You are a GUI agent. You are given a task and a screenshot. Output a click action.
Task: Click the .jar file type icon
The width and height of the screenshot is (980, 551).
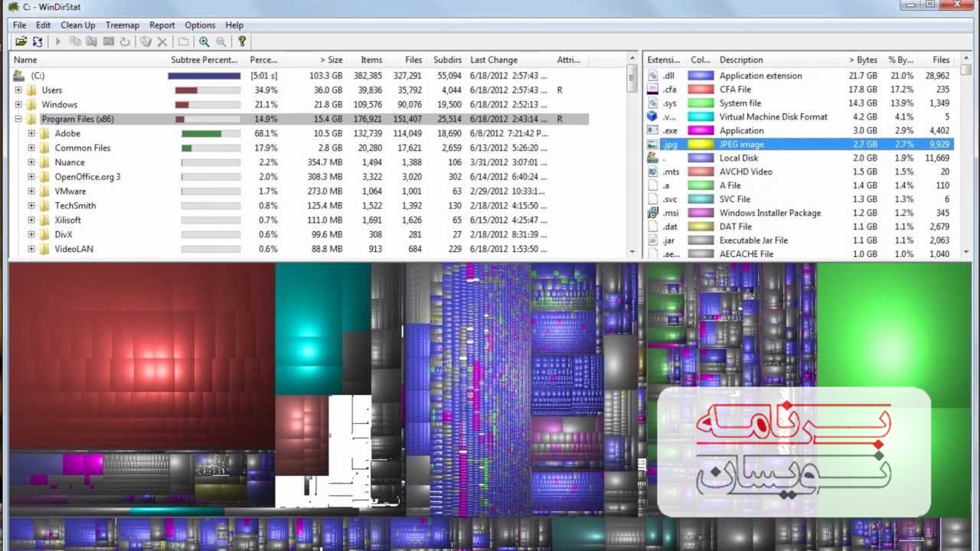click(x=652, y=240)
